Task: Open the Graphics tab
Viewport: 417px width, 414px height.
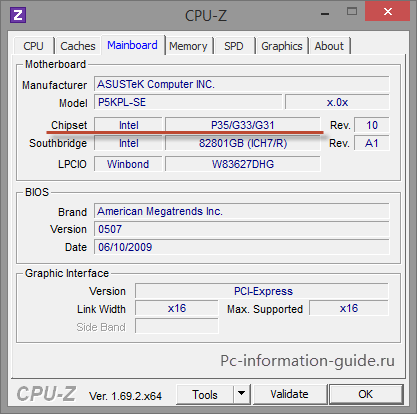Action: point(282,46)
